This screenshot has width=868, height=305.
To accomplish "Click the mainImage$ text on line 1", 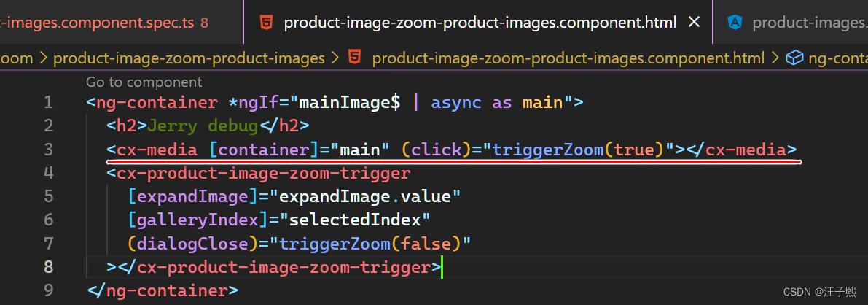I will pos(349,102).
